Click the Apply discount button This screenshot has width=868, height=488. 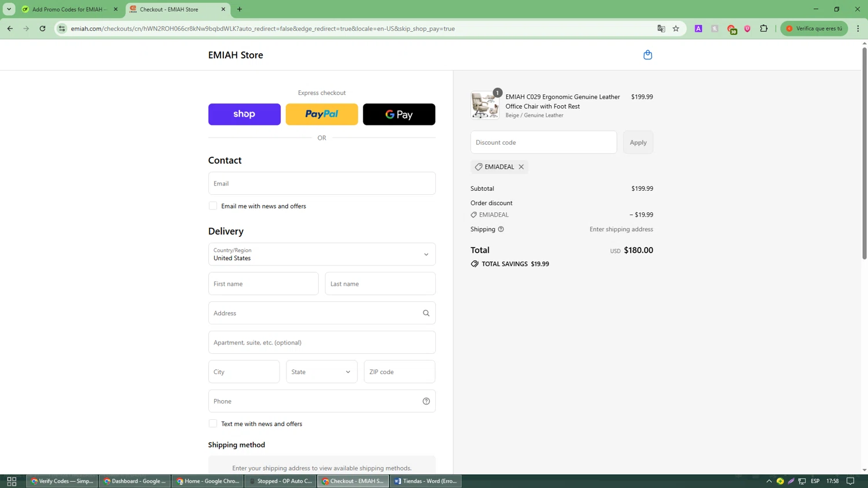point(638,142)
